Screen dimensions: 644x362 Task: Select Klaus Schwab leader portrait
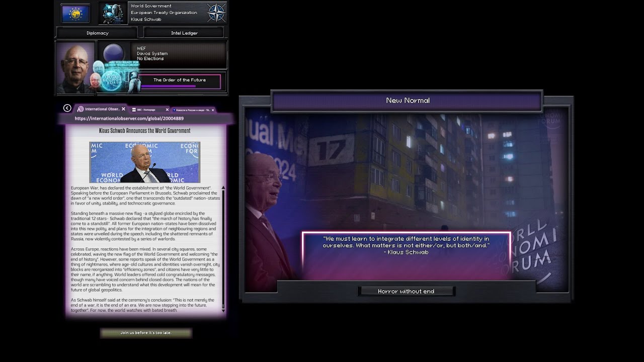[x=75, y=68]
